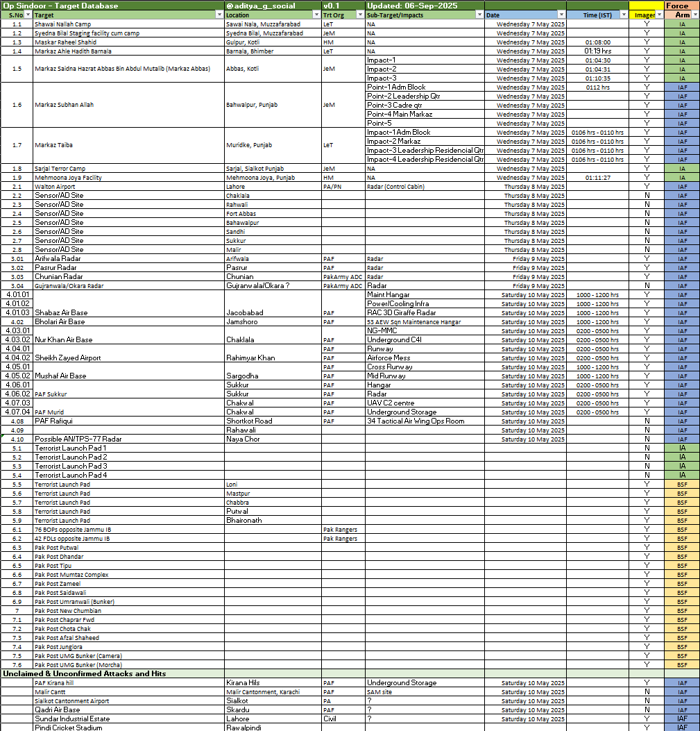The height and width of the screenshot is (731, 700).
Task: Select the 'Chunian Radar' target cell
Action: (128, 276)
